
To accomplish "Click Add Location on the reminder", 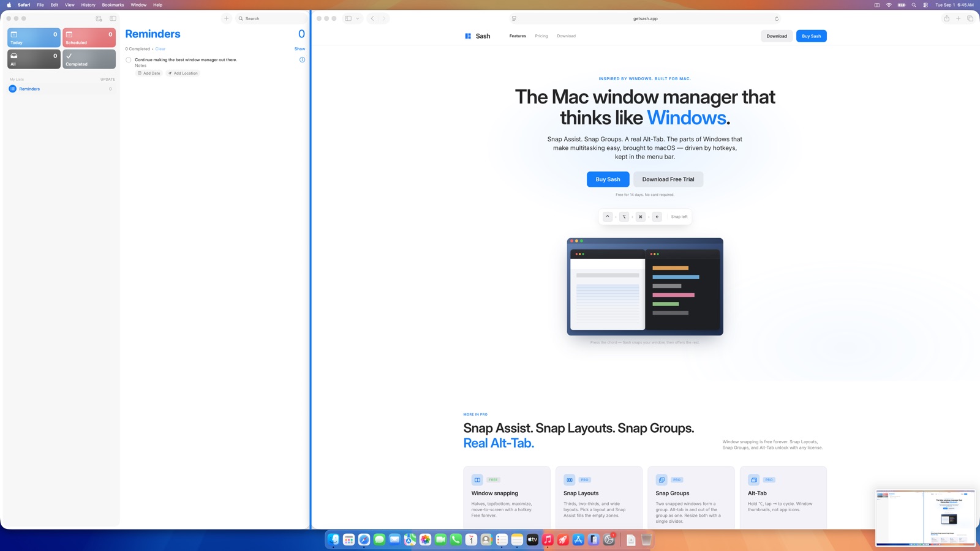I will (183, 73).
